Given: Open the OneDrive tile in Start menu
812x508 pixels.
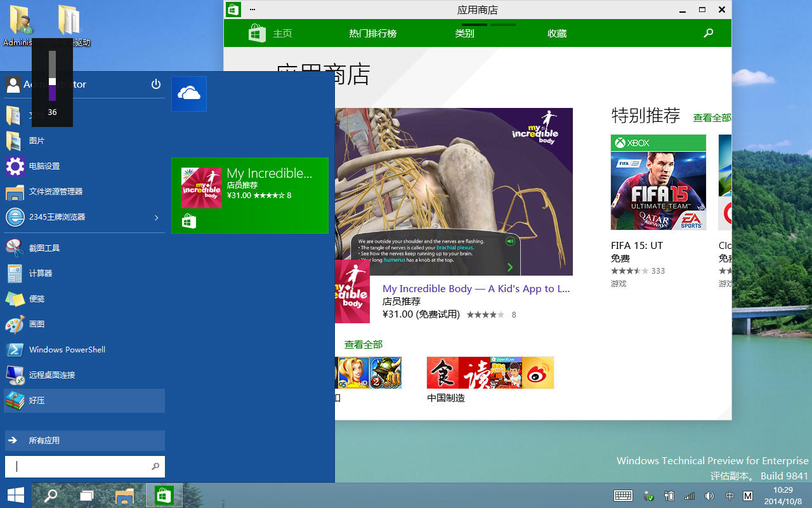Looking at the screenshot, I should pos(189,94).
